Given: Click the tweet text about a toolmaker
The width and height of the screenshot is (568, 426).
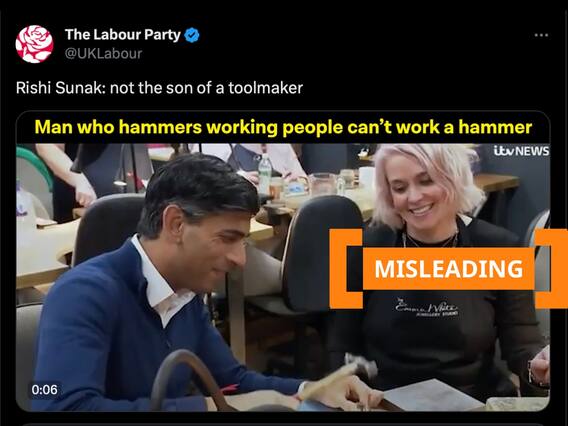Looking at the screenshot, I should click(x=159, y=88).
